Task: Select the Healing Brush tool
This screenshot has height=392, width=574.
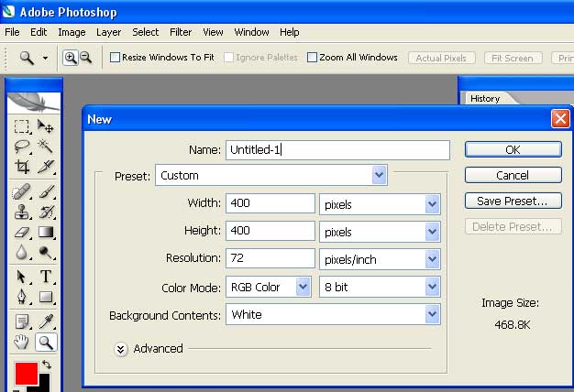Action: pyautogui.click(x=22, y=191)
